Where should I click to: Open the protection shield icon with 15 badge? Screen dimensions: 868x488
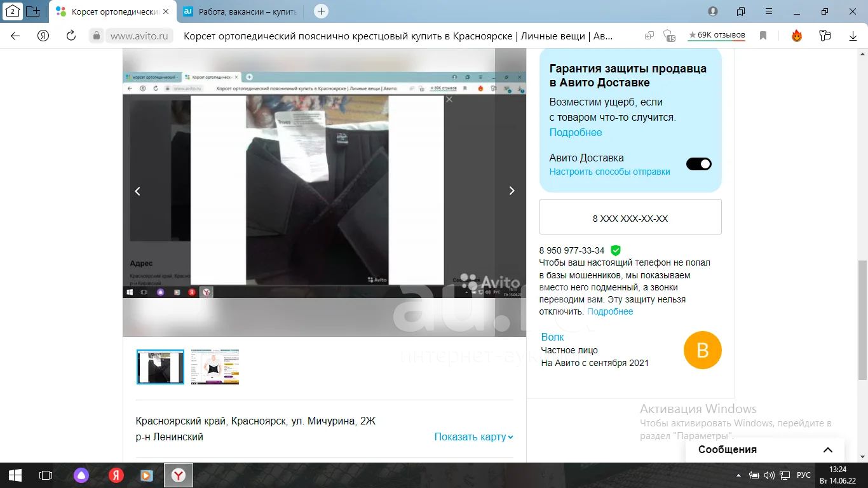668,36
